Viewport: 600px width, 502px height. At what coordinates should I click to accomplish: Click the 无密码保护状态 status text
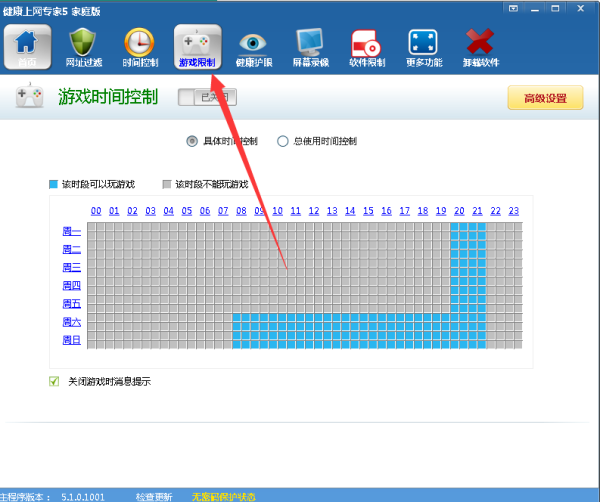pos(224,496)
